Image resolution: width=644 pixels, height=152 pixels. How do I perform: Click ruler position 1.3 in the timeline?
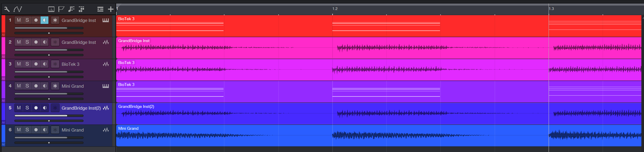551,9
